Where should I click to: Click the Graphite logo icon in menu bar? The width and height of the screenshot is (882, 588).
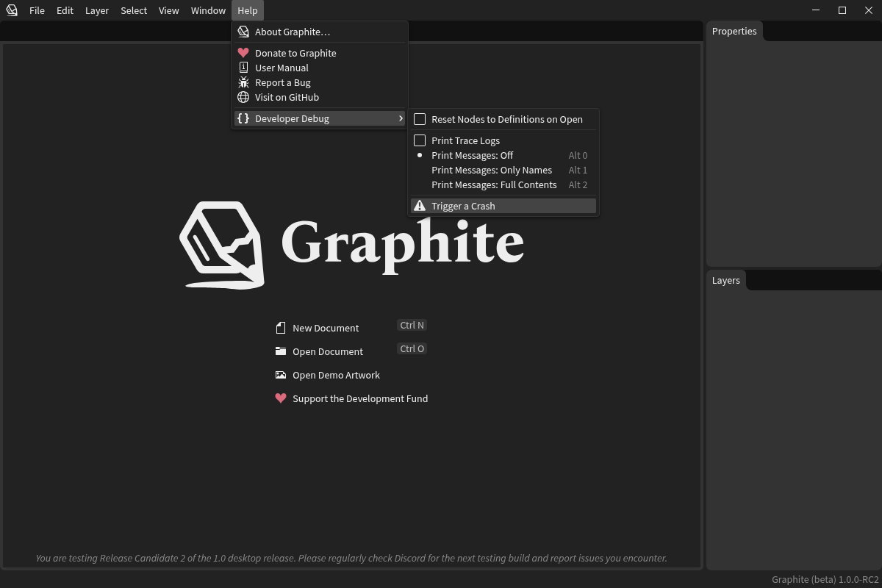tap(12, 10)
